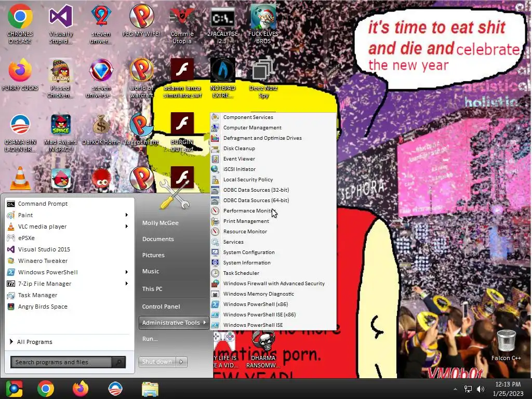Click the search magnifier icon in Start menu
532x399 pixels.
(119, 362)
